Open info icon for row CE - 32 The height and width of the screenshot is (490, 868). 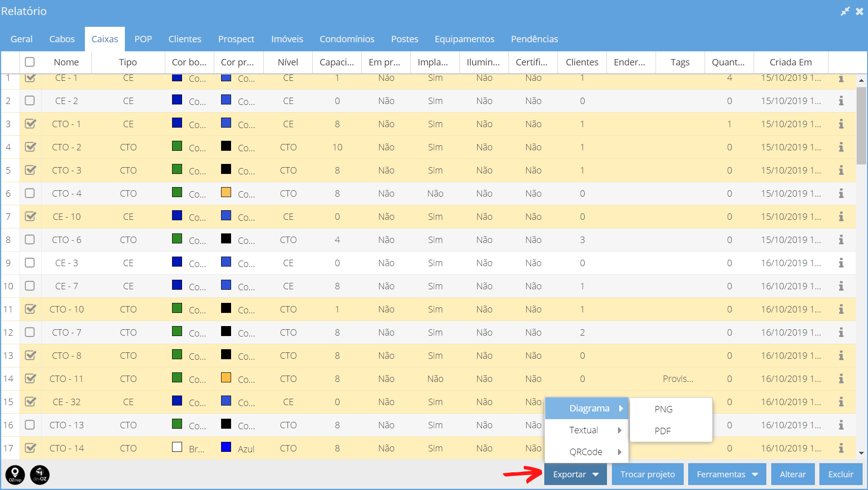[841, 402]
